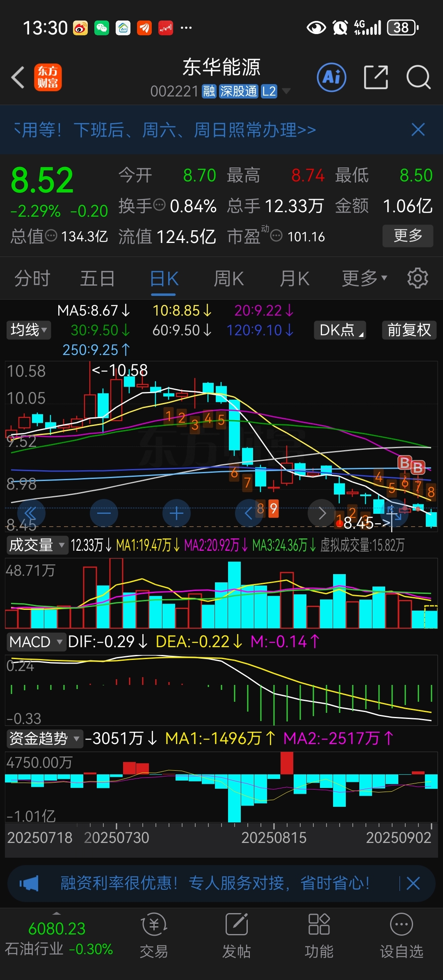This screenshot has height=980, width=443.
Task: Close the top promotional banner
Action: pyautogui.click(x=418, y=130)
